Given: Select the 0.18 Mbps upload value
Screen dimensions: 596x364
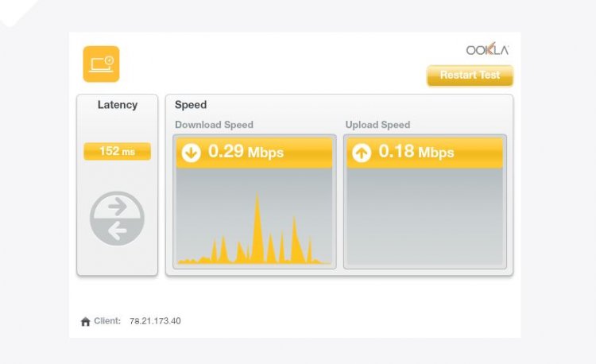Looking at the screenshot, I should pos(416,152).
